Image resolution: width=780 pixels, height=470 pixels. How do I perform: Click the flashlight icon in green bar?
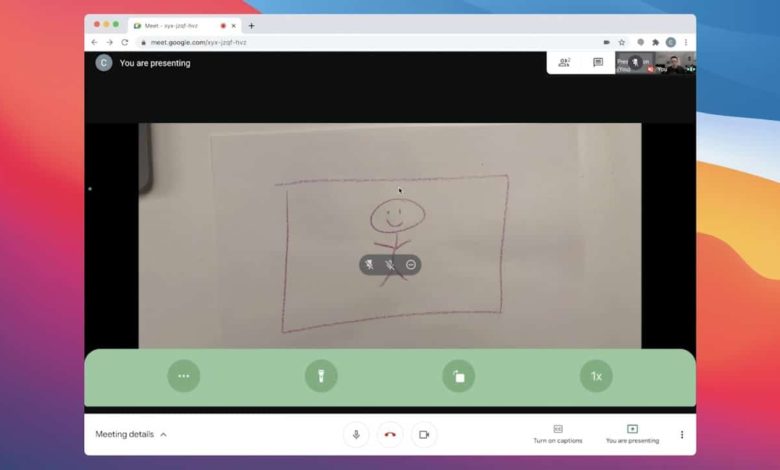(x=321, y=376)
